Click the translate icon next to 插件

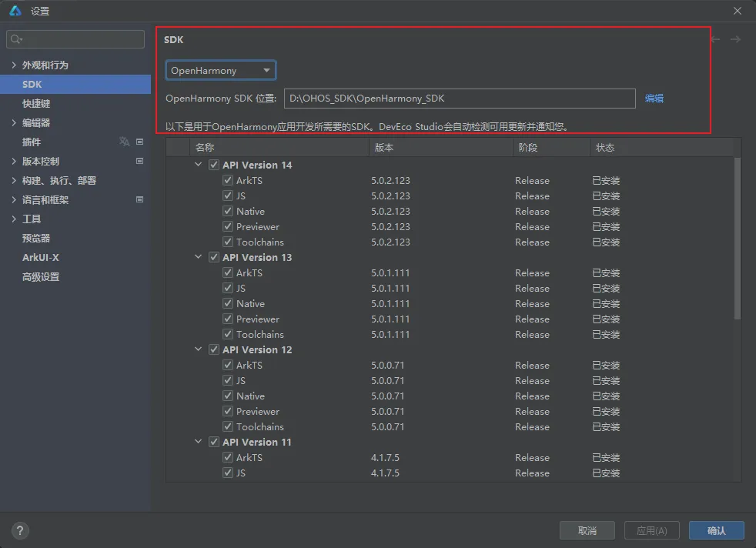123,142
